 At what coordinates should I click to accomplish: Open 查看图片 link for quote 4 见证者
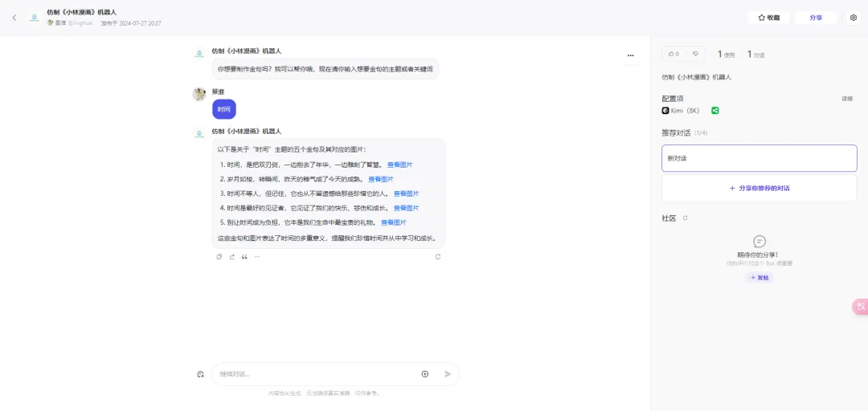407,208
